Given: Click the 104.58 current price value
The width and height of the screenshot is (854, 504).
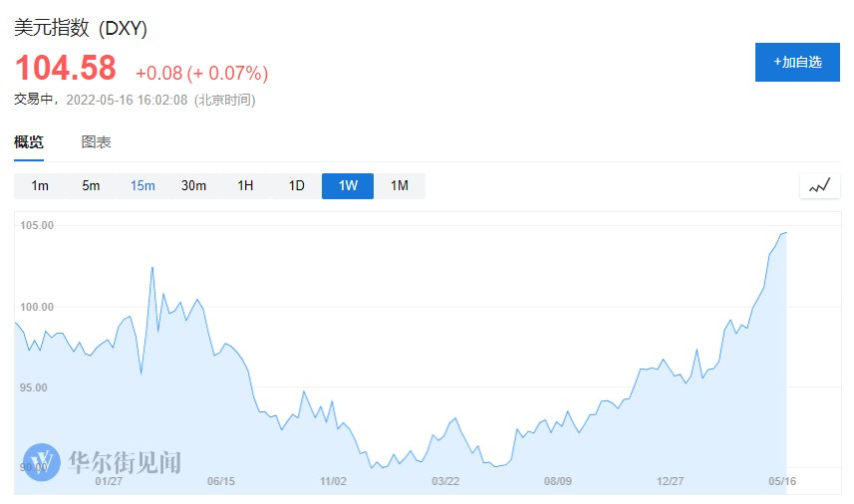Looking at the screenshot, I should coord(66,69).
